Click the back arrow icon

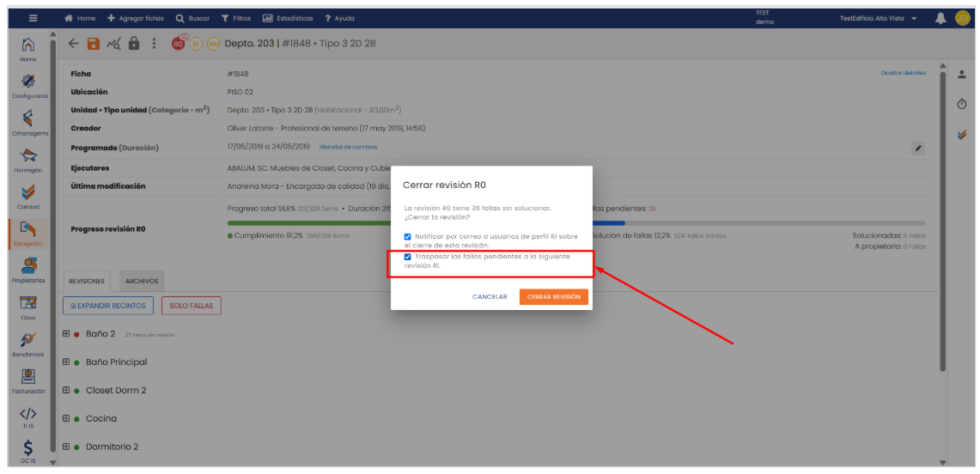[74, 44]
